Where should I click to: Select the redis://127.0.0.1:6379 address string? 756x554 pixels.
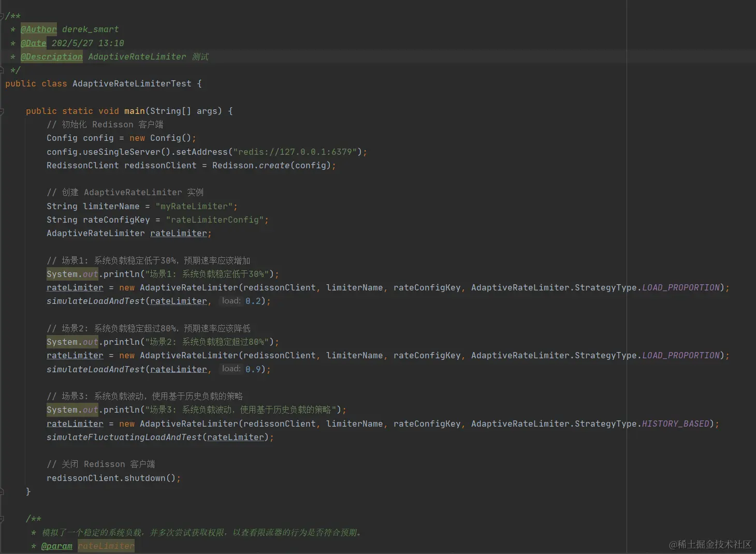(x=295, y=152)
